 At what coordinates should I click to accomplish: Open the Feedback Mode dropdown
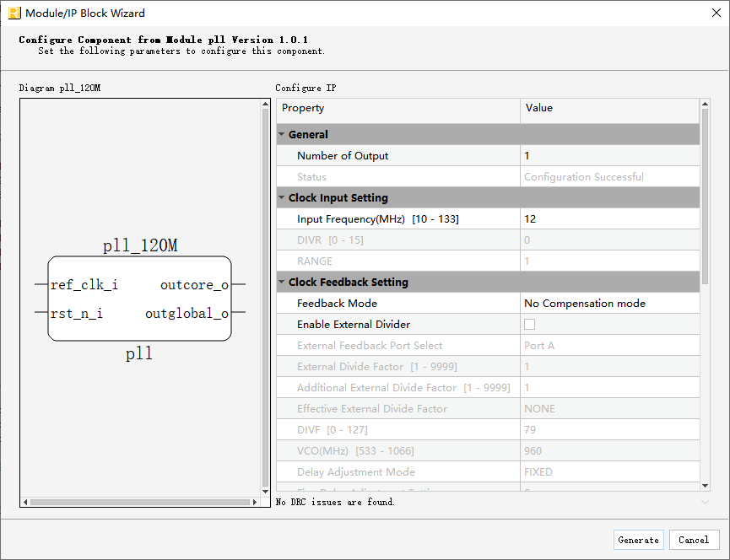click(609, 304)
